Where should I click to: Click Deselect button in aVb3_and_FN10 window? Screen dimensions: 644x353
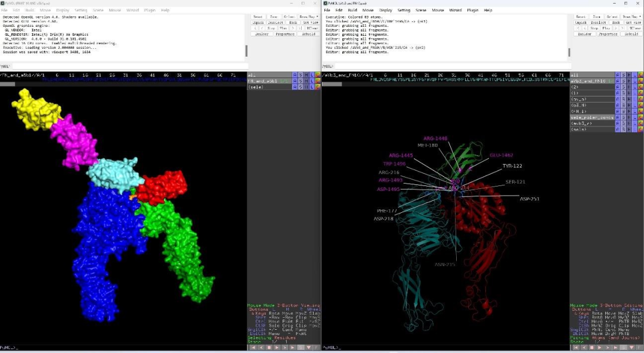coord(599,23)
